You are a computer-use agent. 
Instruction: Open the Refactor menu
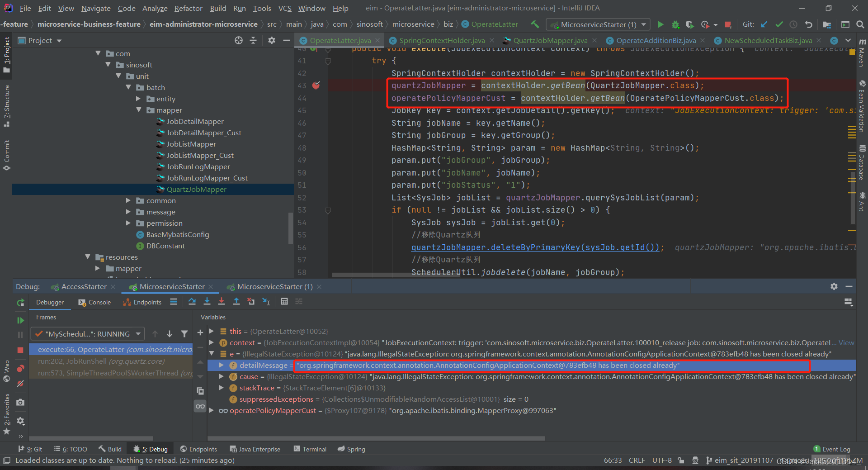(188, 8)
